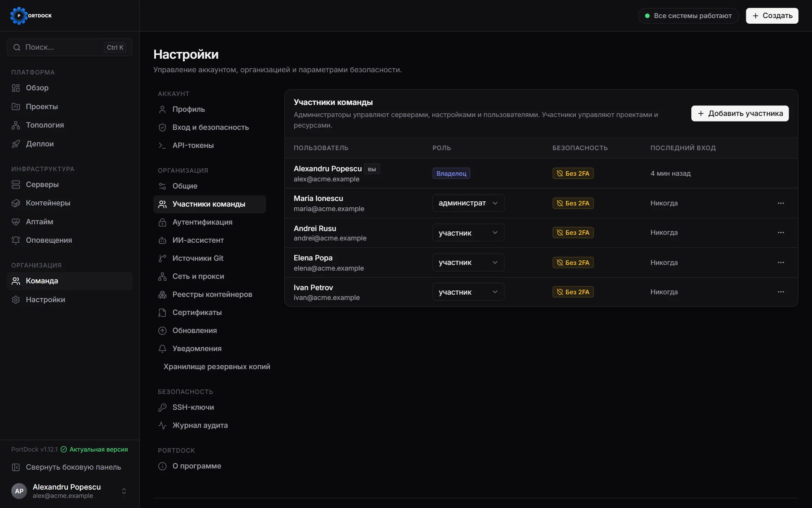Open the PortDock logo home
Viewport: 812px width, 508px height.
31,16
